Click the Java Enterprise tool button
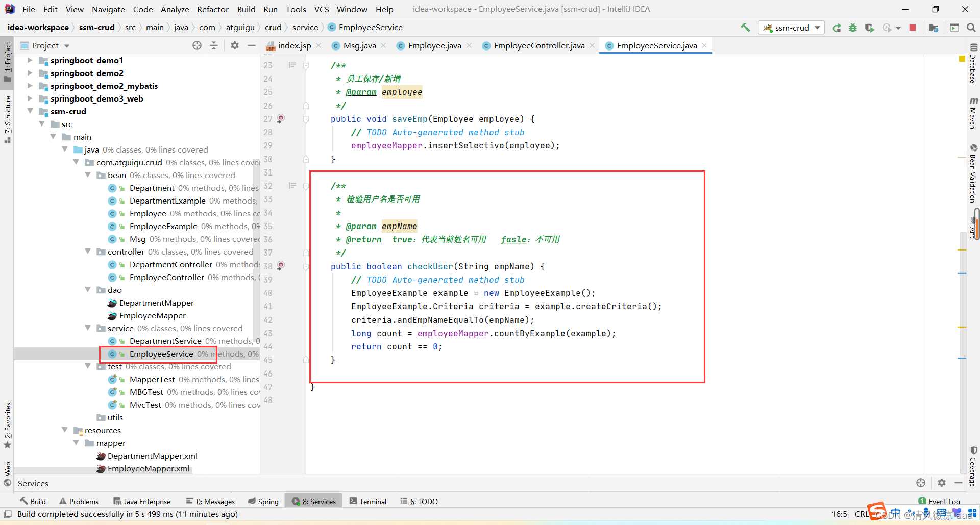This screenshot has width=980, height=525. tap(142, 501)
